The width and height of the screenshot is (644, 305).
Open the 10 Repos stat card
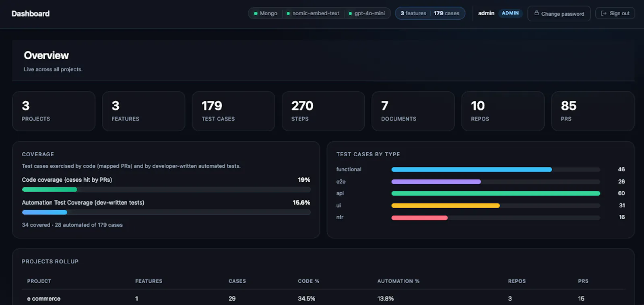503,111
